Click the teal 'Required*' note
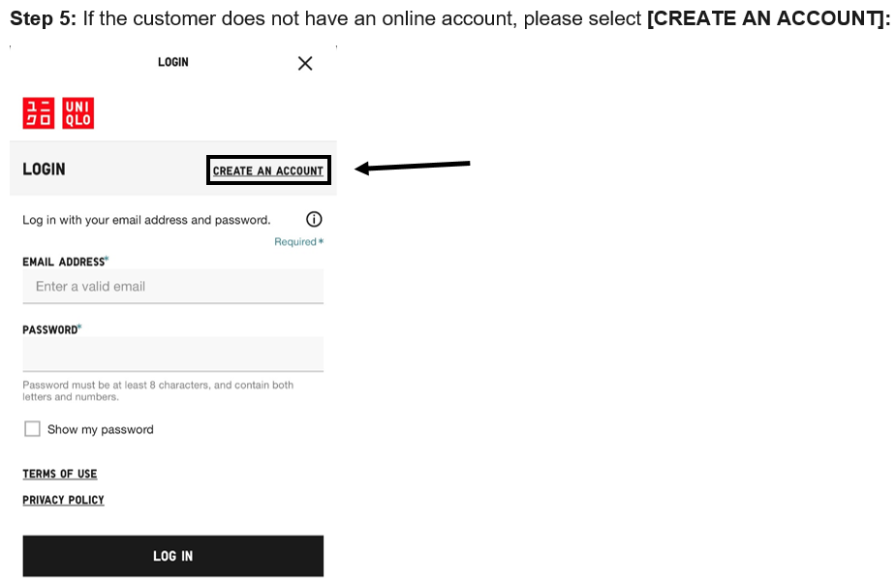896x588 pixels. 298,241
